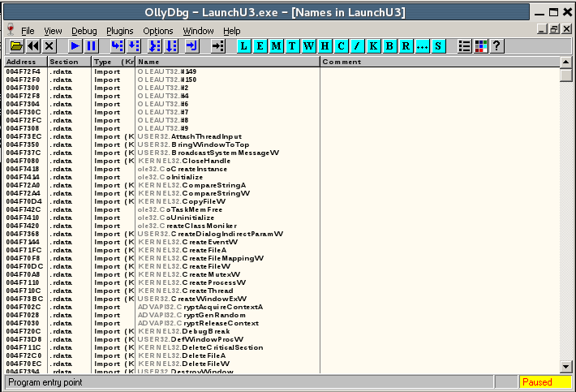Show References via R button

pos(406,46)
